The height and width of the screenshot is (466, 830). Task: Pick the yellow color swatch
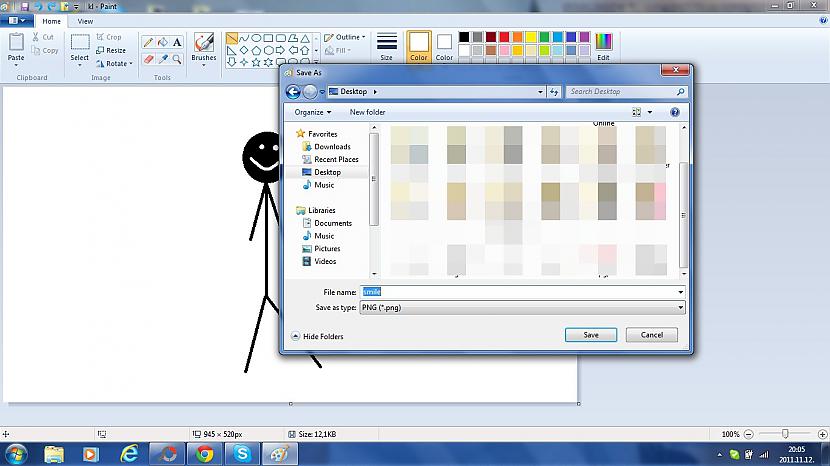[x=531, y=37]
